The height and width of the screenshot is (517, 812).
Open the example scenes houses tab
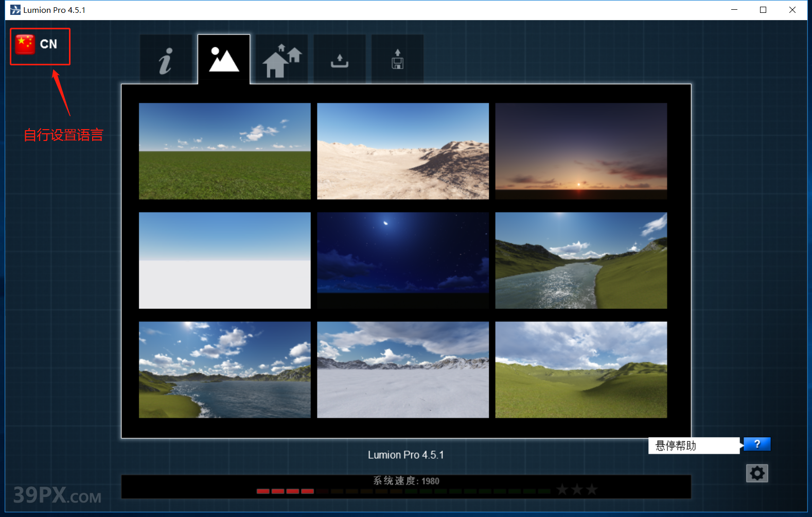(282, 61)
